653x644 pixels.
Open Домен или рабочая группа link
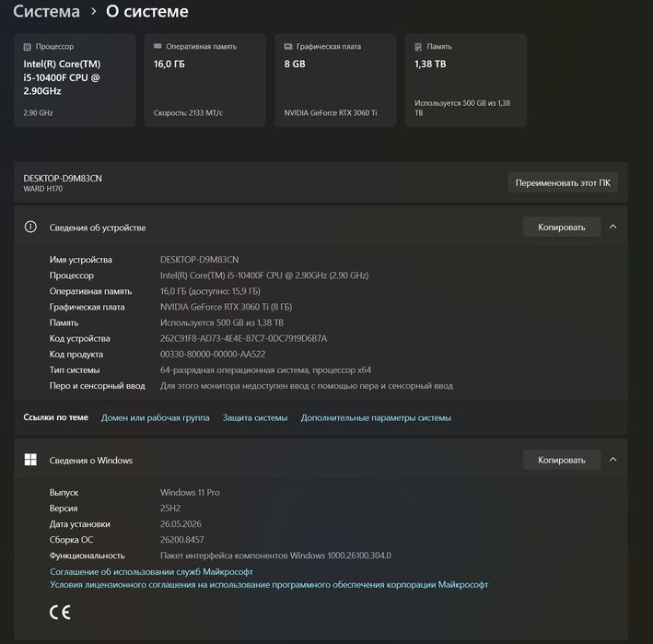coord(155,417)
